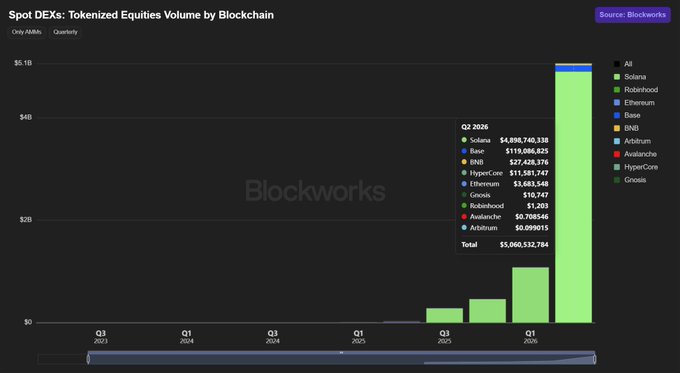Click tooltip Solana value $4,898,740,338
680x373 pixels.
[524, 140]
